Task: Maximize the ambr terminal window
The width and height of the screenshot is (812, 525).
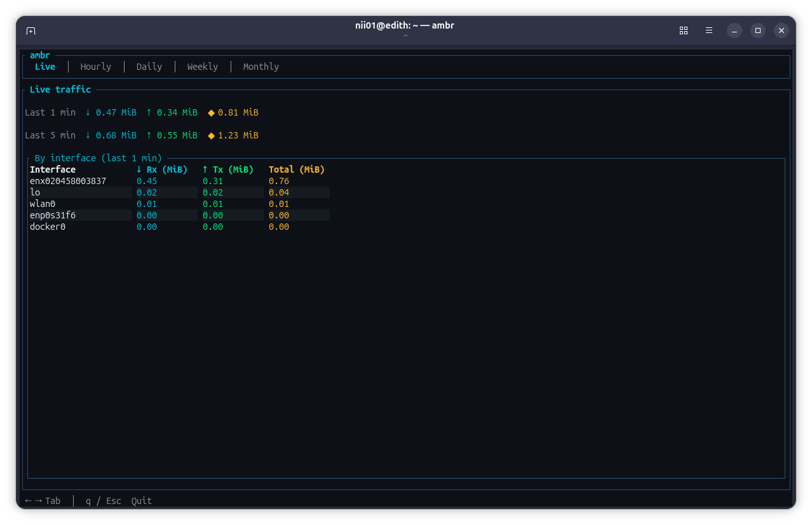Action: point(758,30)
